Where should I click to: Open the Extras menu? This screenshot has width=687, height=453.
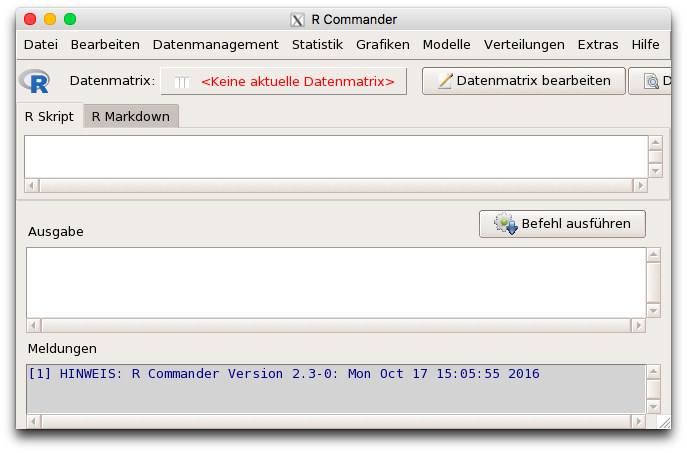[x=598, y=45]
